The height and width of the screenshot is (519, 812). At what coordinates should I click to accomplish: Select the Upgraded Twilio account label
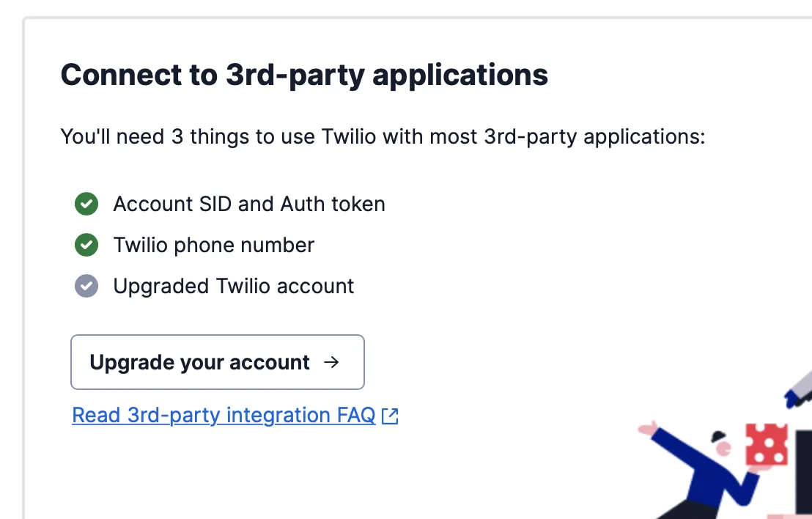click(234, 286)
